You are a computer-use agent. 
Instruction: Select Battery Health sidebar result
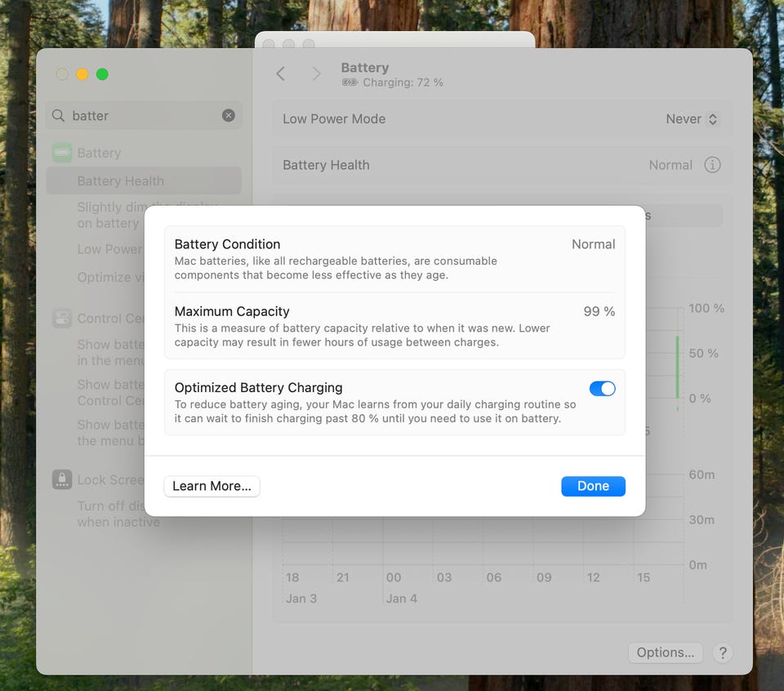tap(144, 181)
